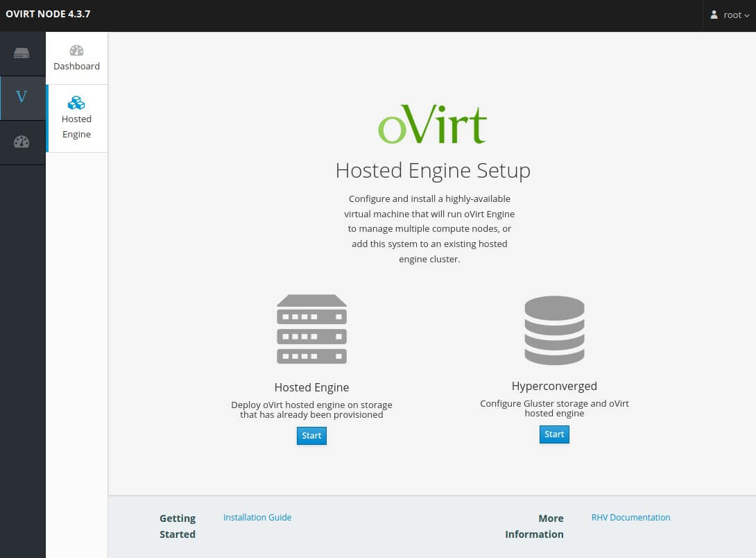Switch to the Dashboard tab label

pyautogui.click(x=76, y=67)
